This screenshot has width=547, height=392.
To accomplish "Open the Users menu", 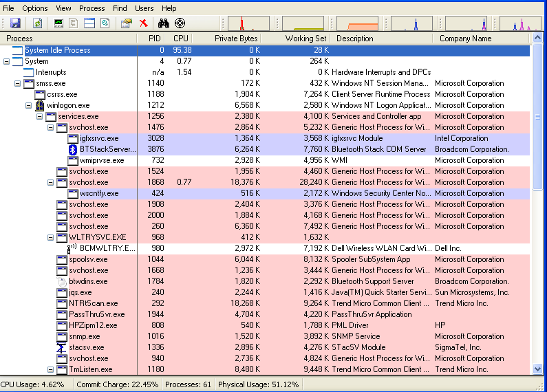I will pos(144,8).
